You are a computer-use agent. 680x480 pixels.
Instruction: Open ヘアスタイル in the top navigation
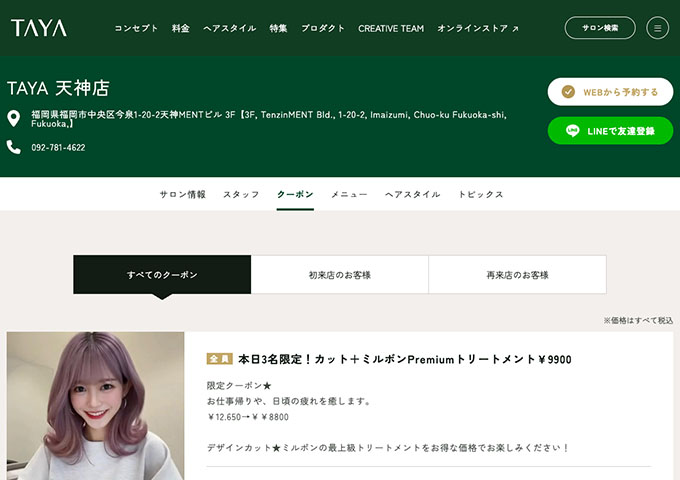point(229,28)
